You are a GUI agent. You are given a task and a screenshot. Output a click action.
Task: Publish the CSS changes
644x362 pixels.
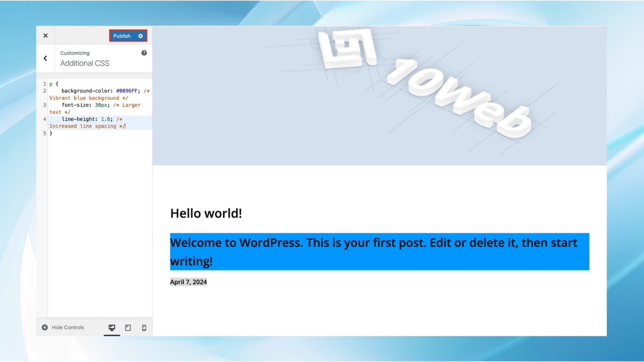pos(122,36)
